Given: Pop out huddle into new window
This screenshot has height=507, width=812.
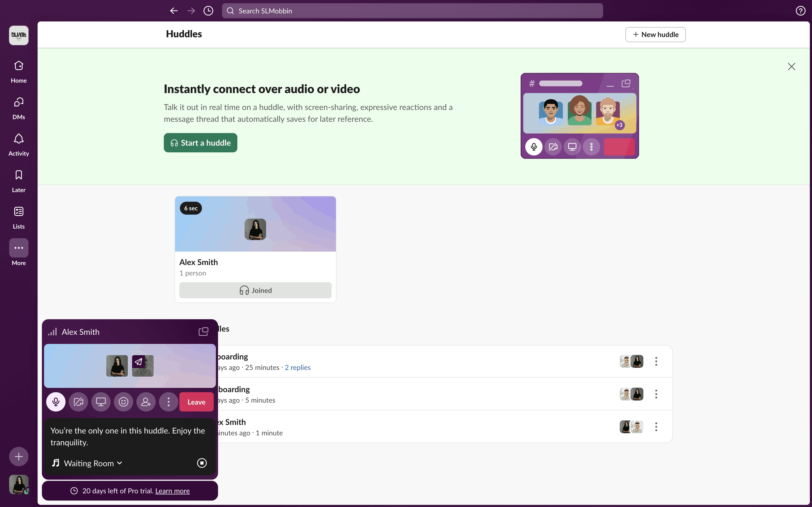Looking at the screenshot, I should coord(203,332).
